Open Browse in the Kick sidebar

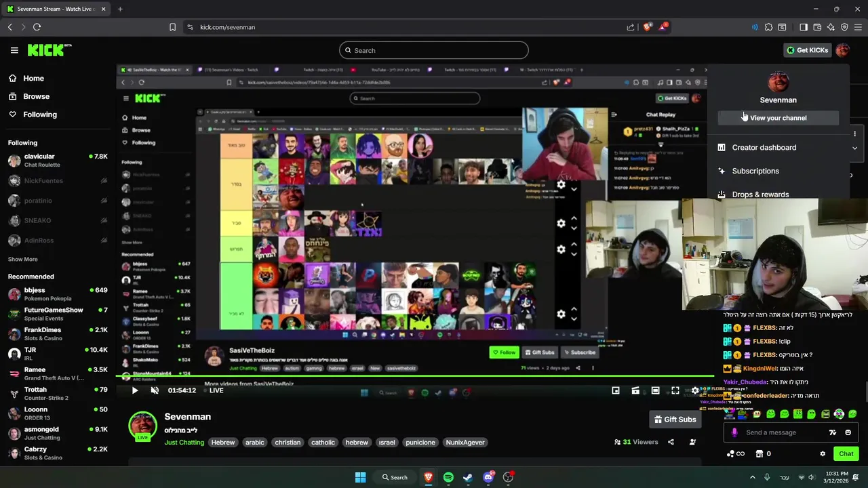click(36, 96)
